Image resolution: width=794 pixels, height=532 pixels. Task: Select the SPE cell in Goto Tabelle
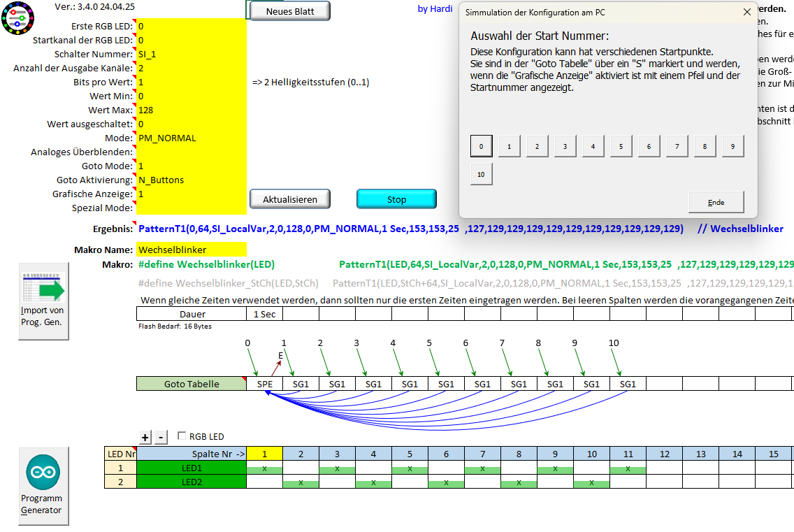click(265, 384)
